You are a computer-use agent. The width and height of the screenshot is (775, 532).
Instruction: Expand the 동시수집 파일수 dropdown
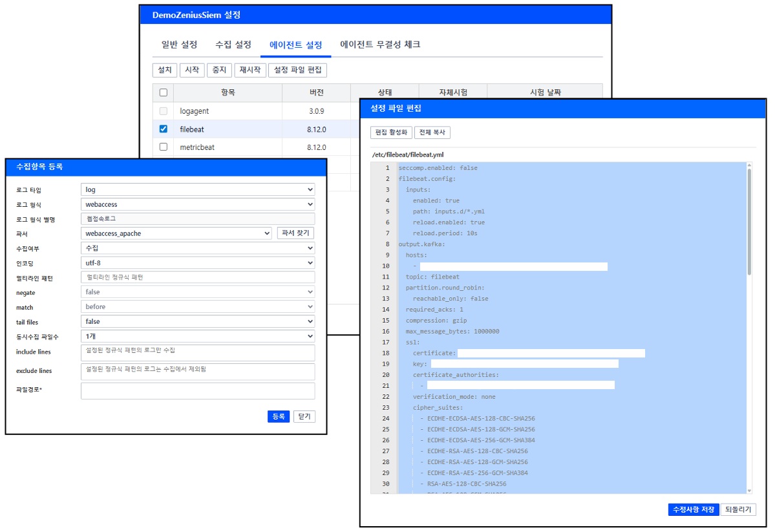pyautogui.click(x=197, y=336)
